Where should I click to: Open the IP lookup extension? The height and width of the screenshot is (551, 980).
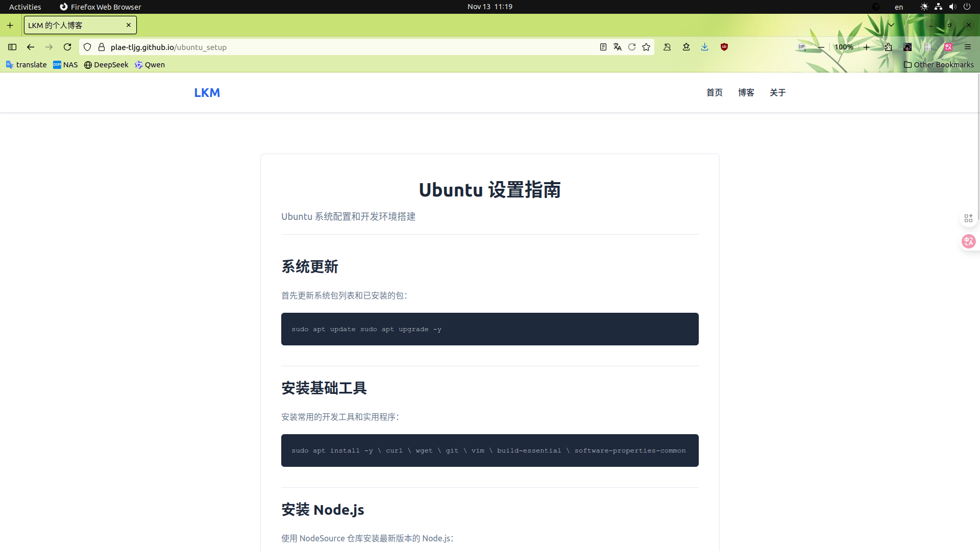(x=801, y=46)
